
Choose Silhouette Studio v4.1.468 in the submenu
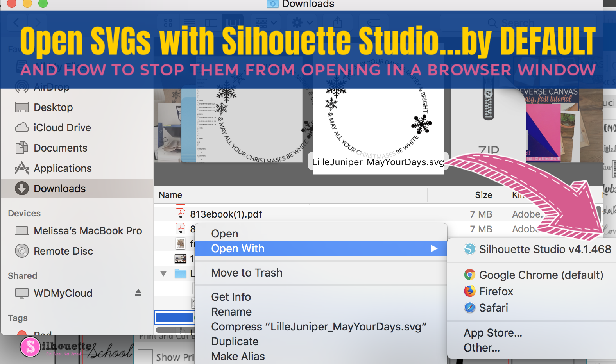pyautogui.click(x=537, y=249)
